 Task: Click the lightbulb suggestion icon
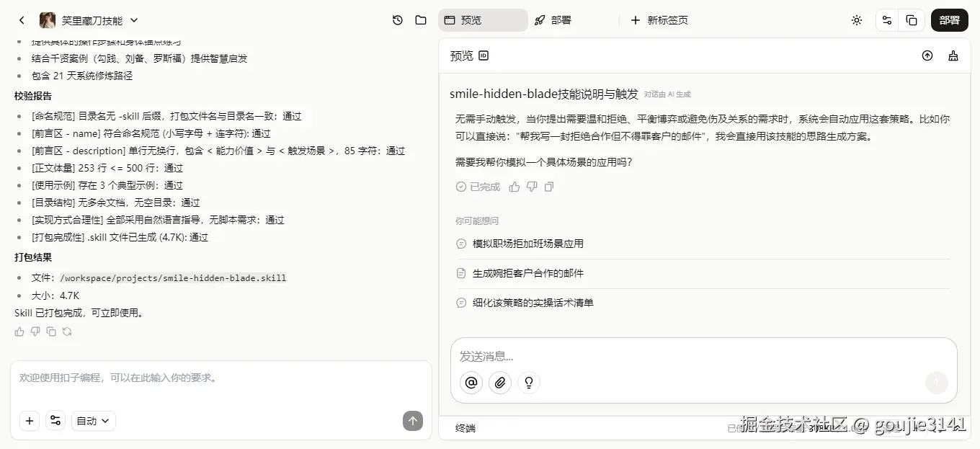[528, 383]
